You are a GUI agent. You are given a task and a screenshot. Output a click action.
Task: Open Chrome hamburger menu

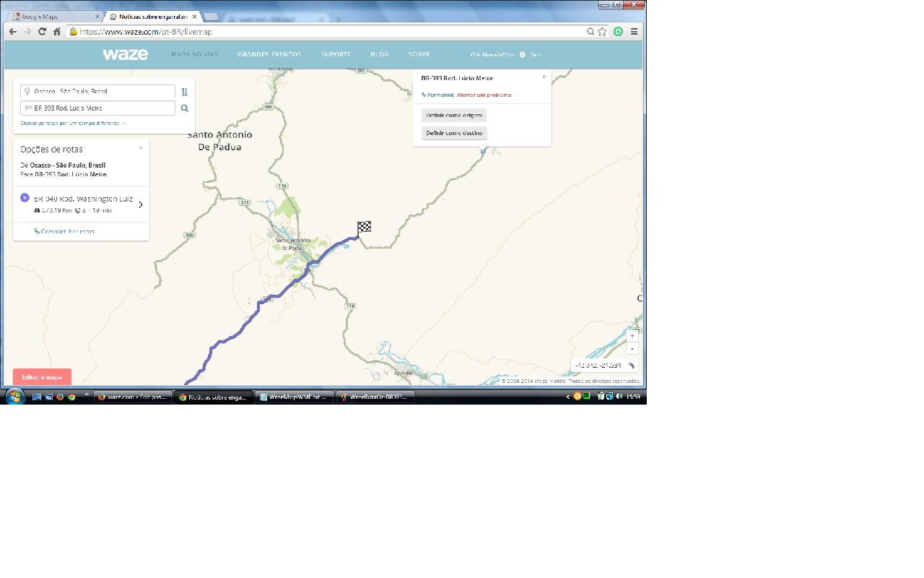pyautogui.click(x=634, y=32)
